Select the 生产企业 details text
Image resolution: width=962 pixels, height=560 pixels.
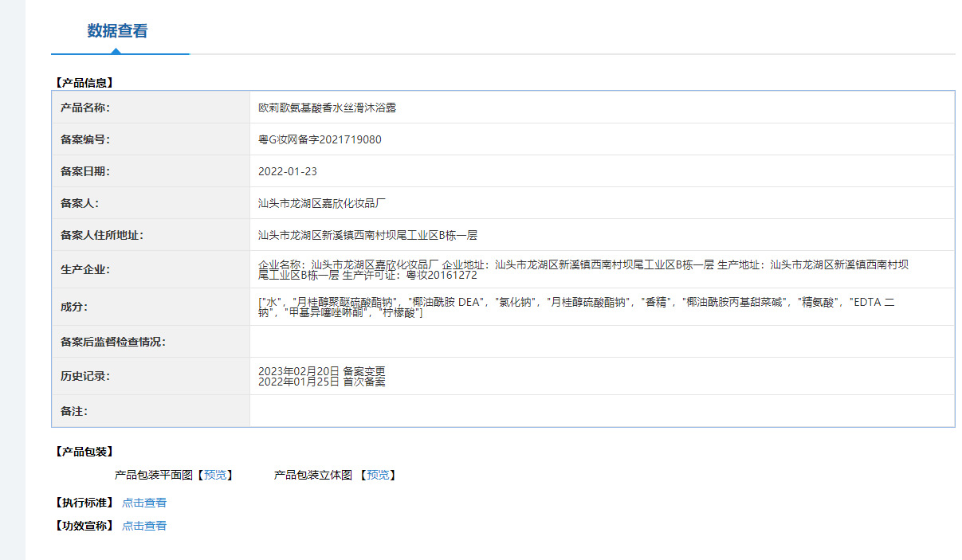click(x=583, y=270)
